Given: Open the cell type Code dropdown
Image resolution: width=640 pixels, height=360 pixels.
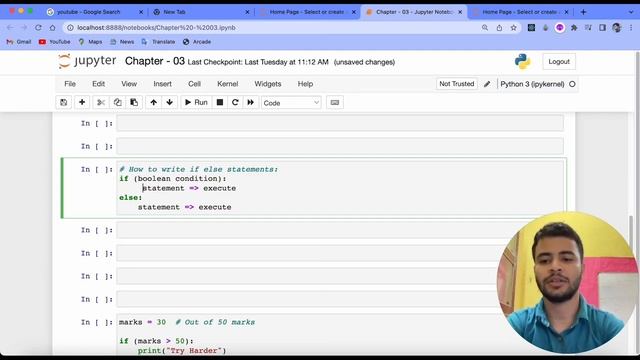Looking at the screenshot, I should (x=291, y=103).
